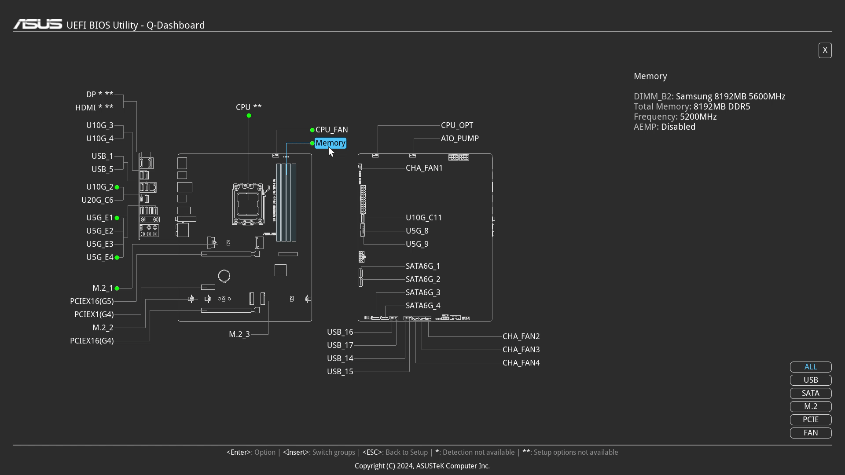Image resolution: width=845 pixels, height=475 pixels.
Task: Select the U10G_4 port label
Action: click(100, 139)
